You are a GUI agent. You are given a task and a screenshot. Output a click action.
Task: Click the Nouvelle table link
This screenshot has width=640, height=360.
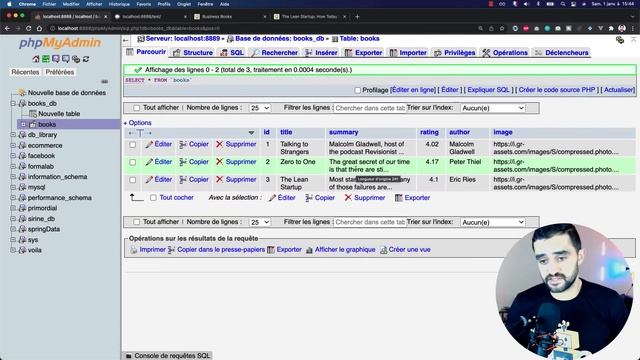coord(59,114)
